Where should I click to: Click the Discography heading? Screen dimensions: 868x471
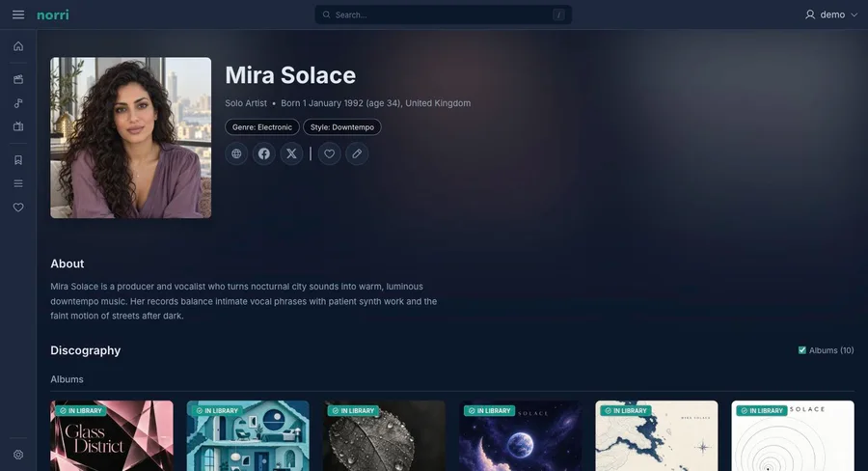pos(85,350)
